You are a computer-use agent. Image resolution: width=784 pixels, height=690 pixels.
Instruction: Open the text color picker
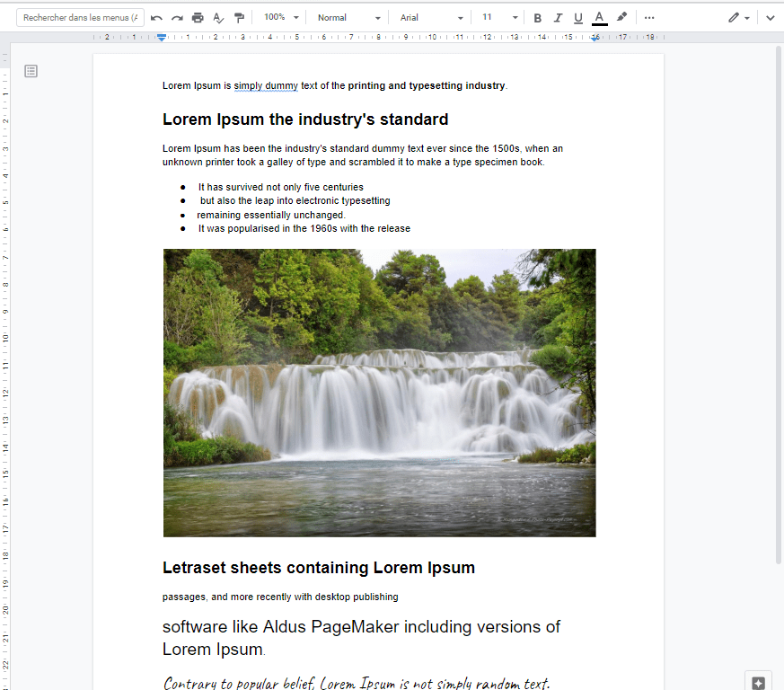599,16
